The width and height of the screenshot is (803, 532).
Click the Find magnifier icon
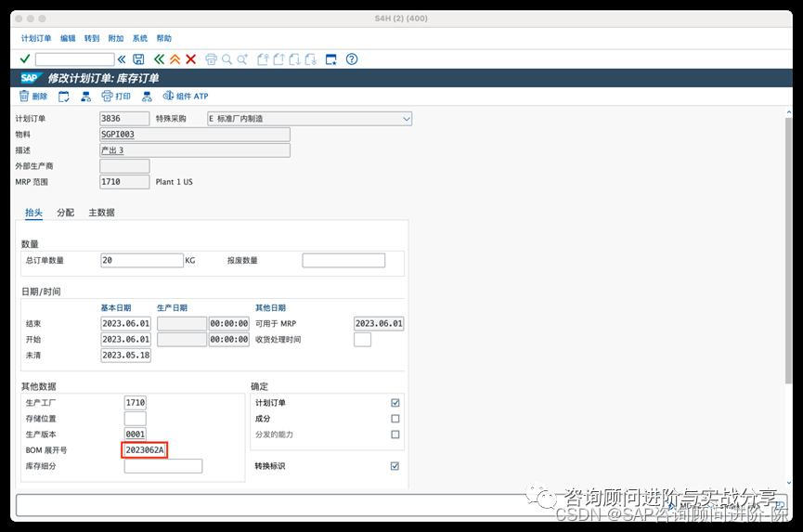coord(227,59)
